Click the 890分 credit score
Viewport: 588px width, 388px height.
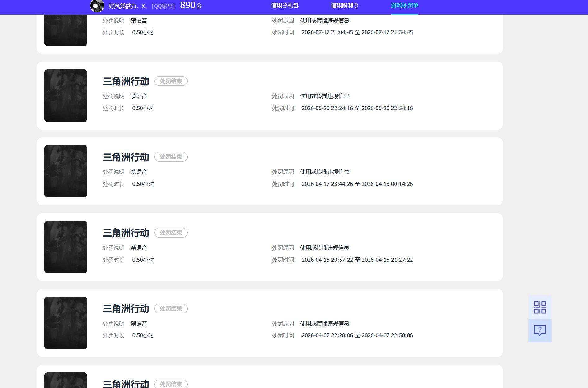click(191, 6)
